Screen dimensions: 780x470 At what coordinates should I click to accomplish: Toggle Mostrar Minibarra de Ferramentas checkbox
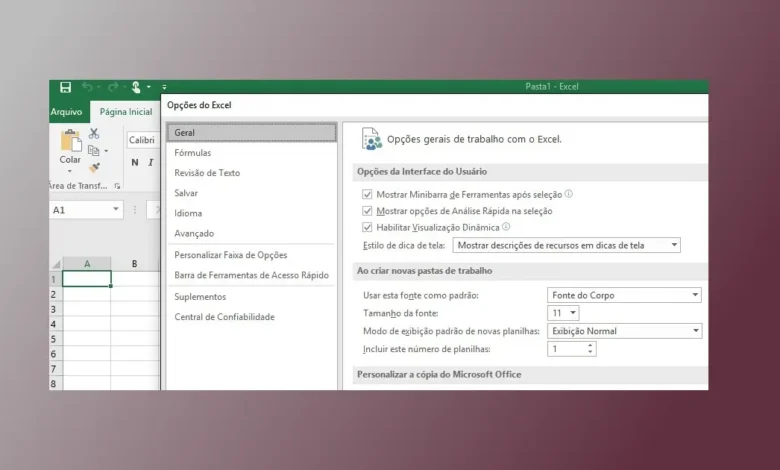pyautogui.click(x=367, y=194)
